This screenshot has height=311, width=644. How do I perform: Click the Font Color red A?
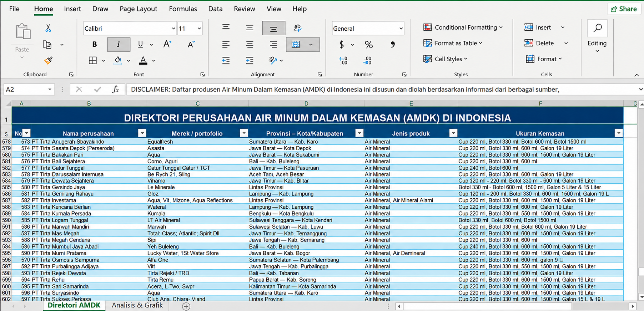143,60
